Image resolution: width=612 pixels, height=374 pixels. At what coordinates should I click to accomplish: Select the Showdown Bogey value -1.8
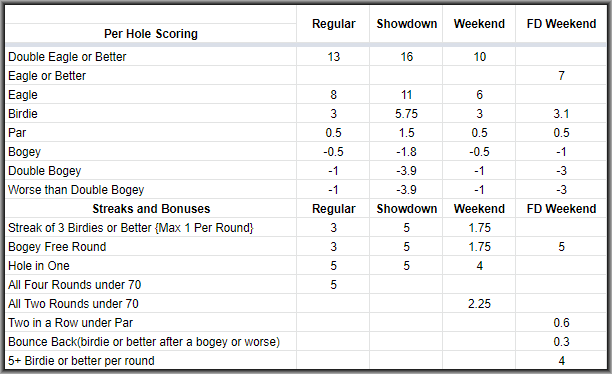pos(406,151)
